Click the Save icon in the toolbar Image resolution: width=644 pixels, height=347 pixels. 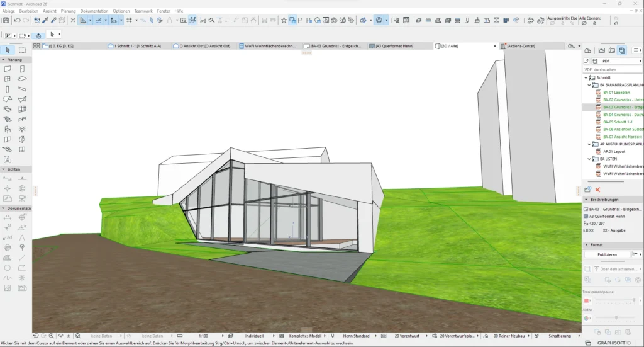point(6,20)
